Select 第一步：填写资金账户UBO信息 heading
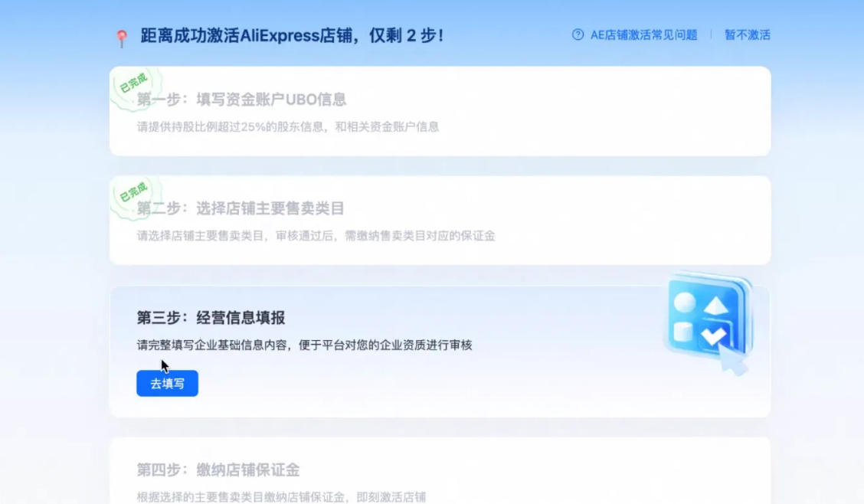Screen dimensions: 864x504 pos(241,100)
